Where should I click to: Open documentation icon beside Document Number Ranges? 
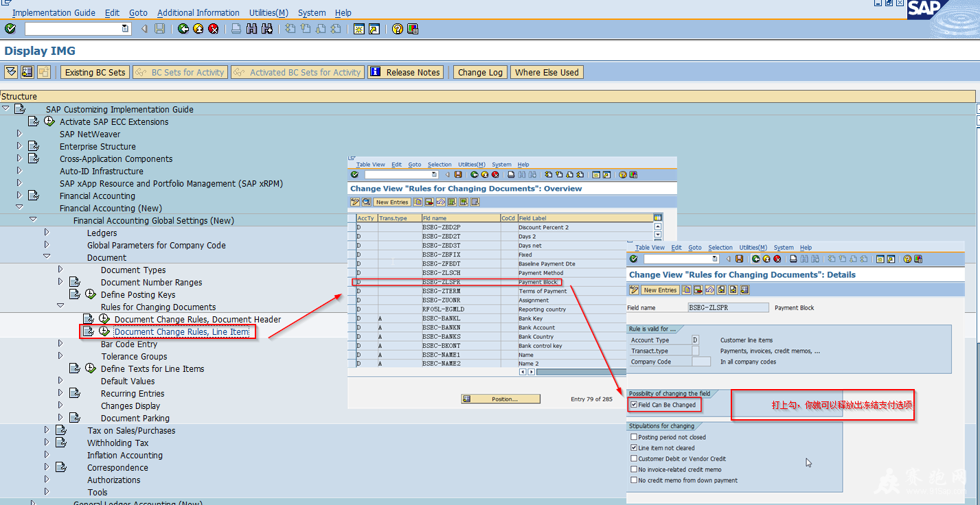click(x=75, y=282)
